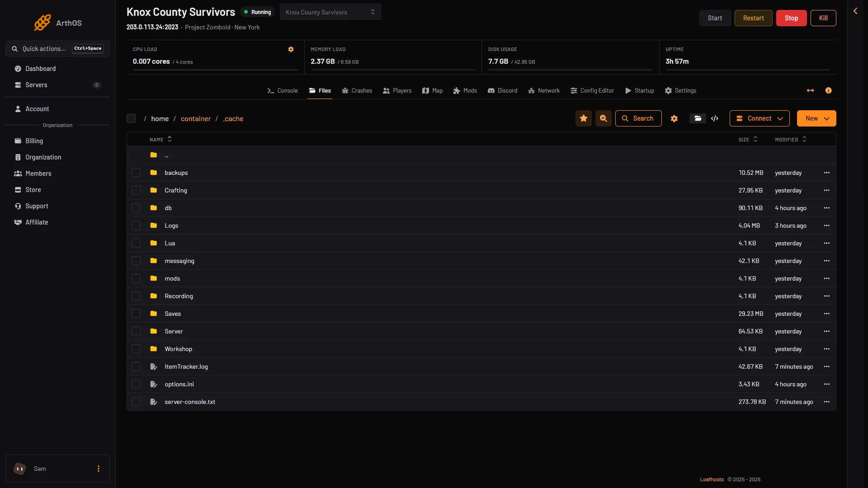The height and width of the screenshot is (488, 868).
Task: Check the Workshop folder checkbox
Action: click(136, 349)
